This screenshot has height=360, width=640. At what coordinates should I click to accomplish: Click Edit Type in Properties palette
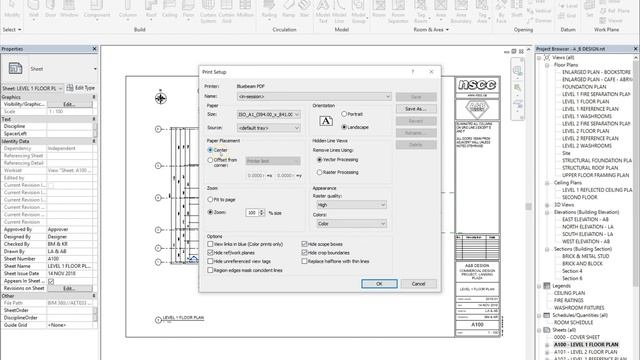click(x=81, y=88)
